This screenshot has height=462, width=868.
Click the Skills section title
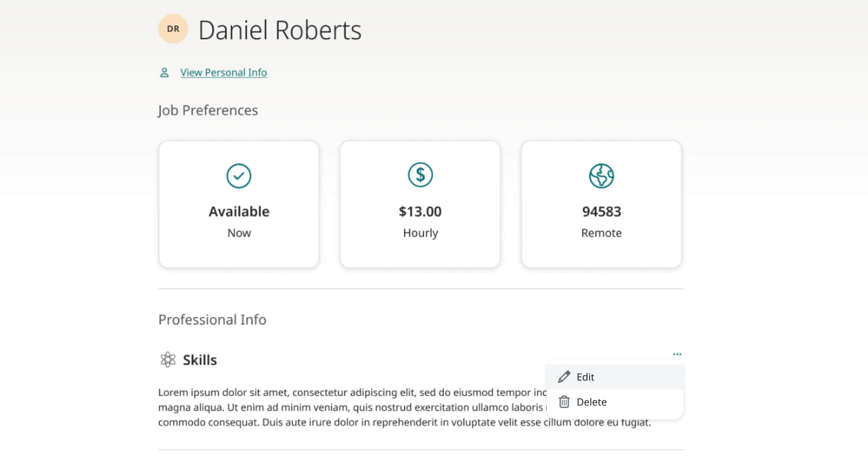pyautogui.click(x=200, y=360)
